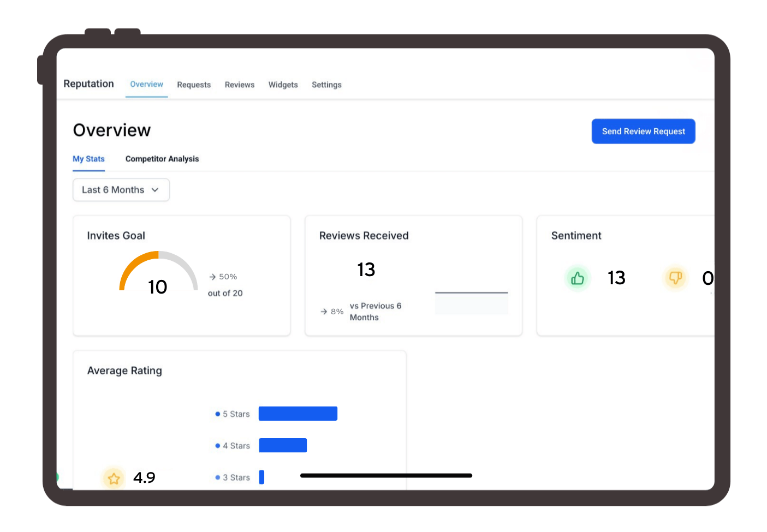Switch to the Requests tab

click(x=194, y=85)
